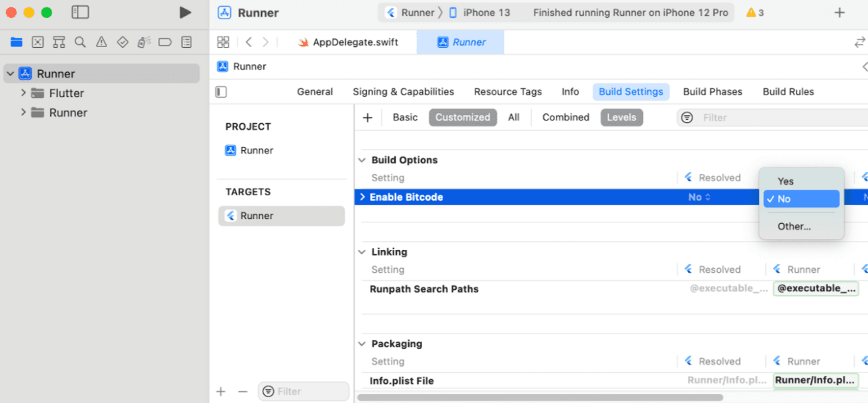The image size is (868, 403).
Task: Switch to the Runner editor tab
Action: [x=461, y=42]
